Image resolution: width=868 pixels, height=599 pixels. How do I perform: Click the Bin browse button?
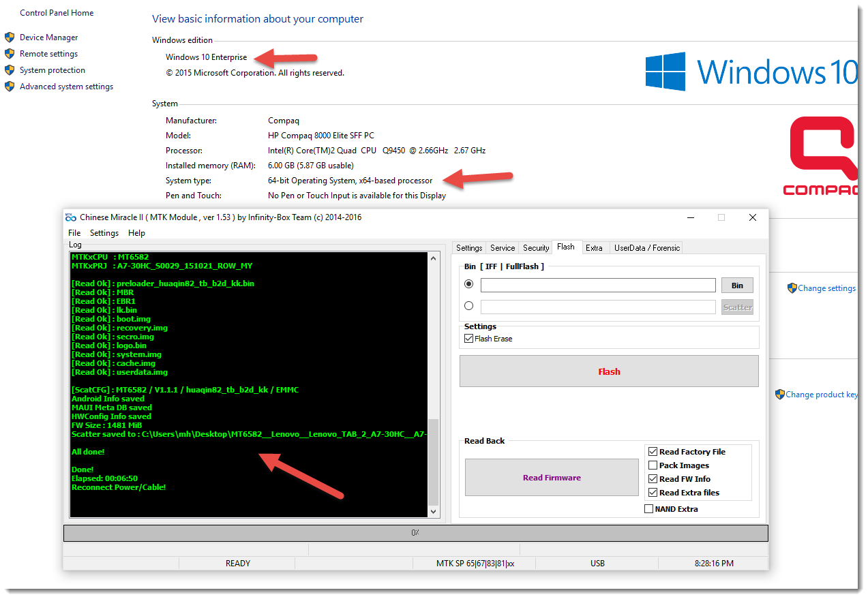point(737,285)
